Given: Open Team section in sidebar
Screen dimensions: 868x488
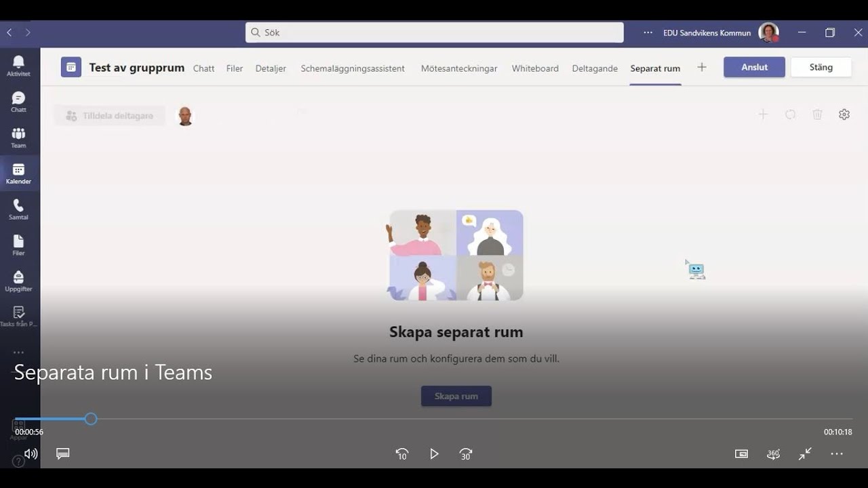Looking at the screenshot, I should [18, 138].
